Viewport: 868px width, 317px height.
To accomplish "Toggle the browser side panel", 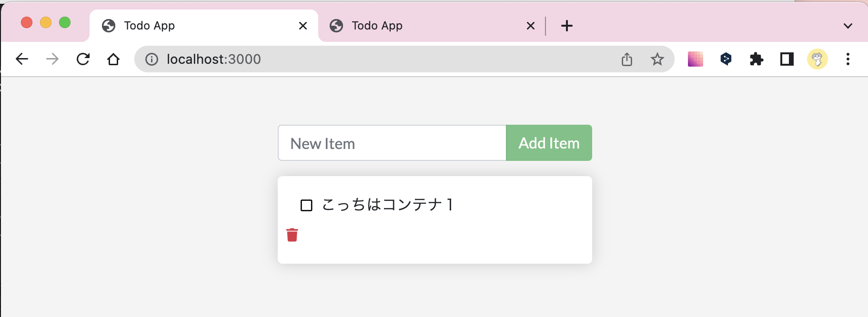I will [x=787, y=59].
